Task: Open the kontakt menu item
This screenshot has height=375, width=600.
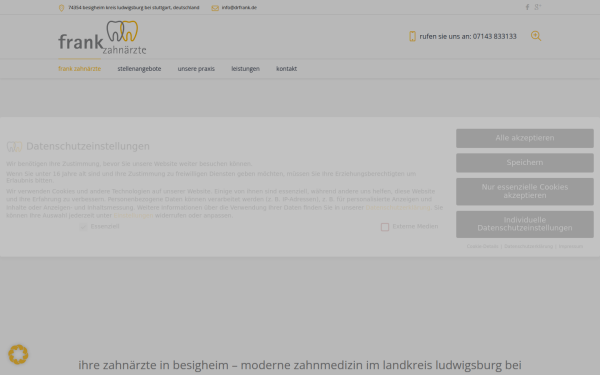Action: [x=287, y=69]
